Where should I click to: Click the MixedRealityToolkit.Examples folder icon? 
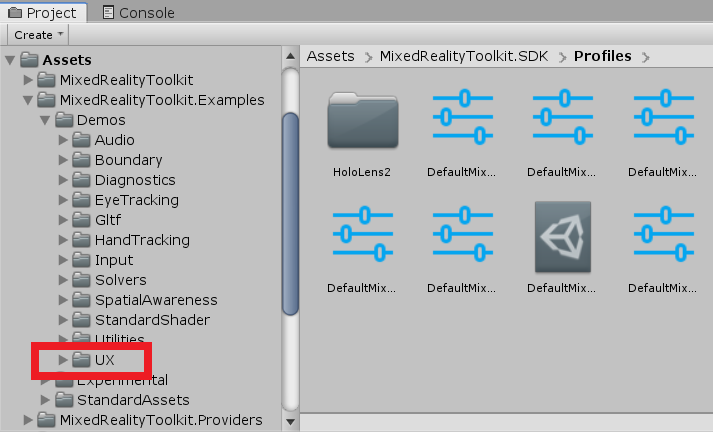[46, 100]
